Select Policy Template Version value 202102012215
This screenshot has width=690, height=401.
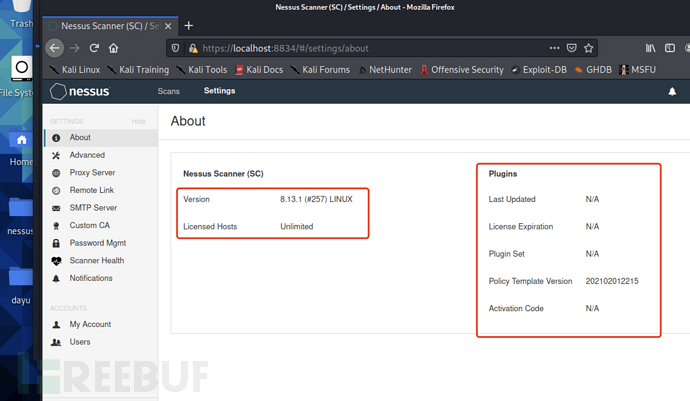tap(612, 281)
